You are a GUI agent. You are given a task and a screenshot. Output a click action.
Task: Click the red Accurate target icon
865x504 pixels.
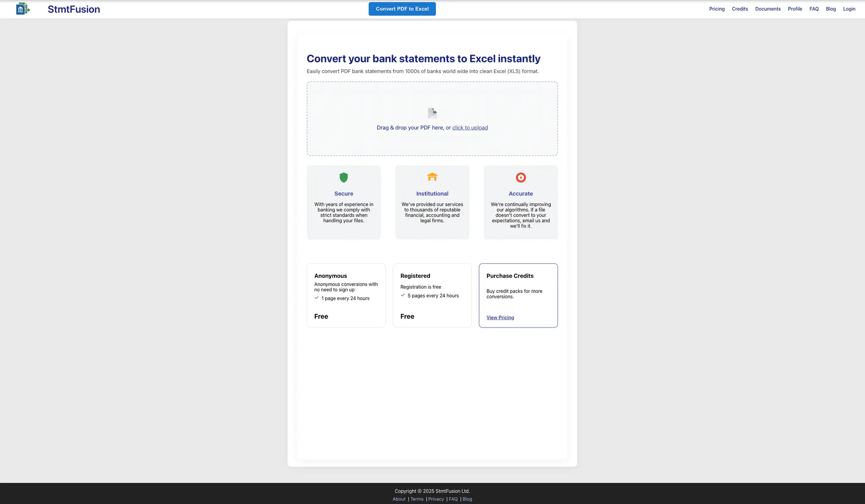pyautogui.click(x=521, y=177)
